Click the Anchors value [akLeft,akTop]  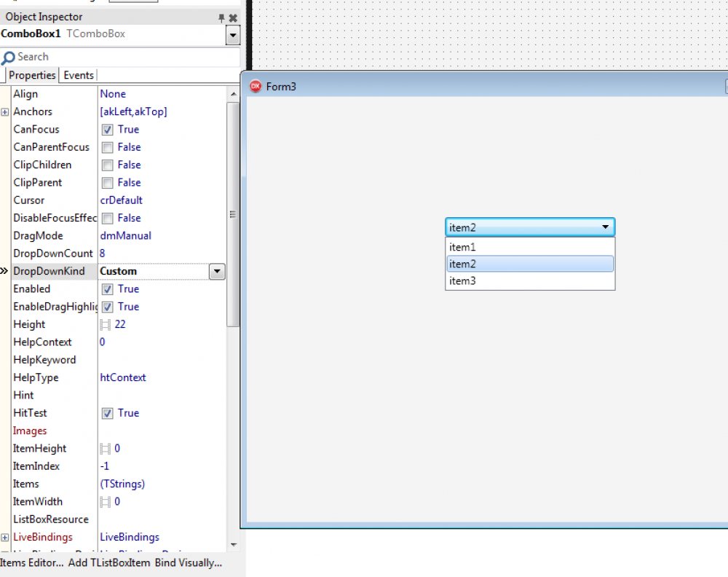pos(133,112)
